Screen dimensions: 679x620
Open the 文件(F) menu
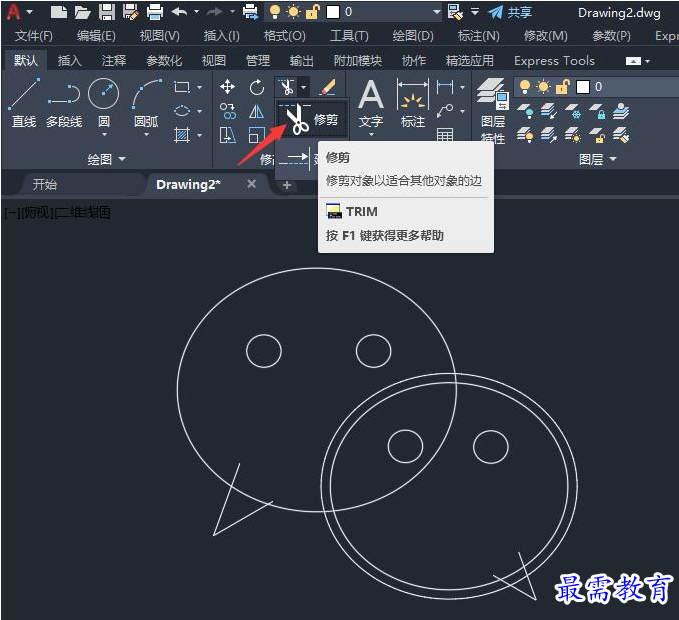point(34,36)
